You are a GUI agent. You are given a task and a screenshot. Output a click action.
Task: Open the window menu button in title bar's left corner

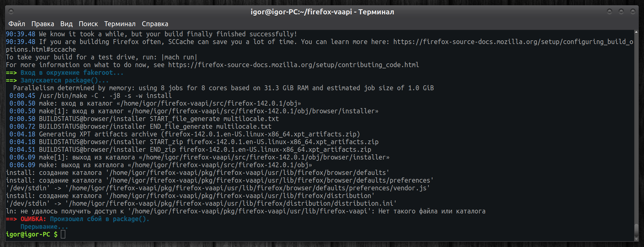(11, 12)
